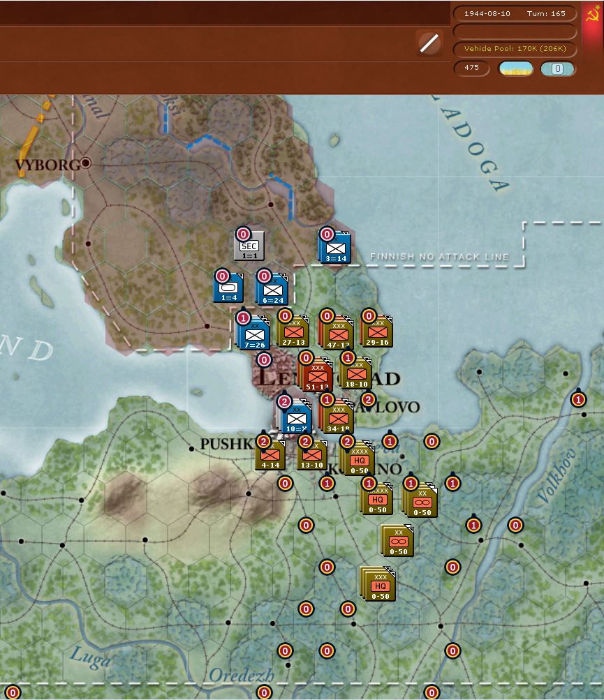Select the blue 6=24 infantry division
Image resolution: width=604 pixels, height=700 pixels.
272,290
